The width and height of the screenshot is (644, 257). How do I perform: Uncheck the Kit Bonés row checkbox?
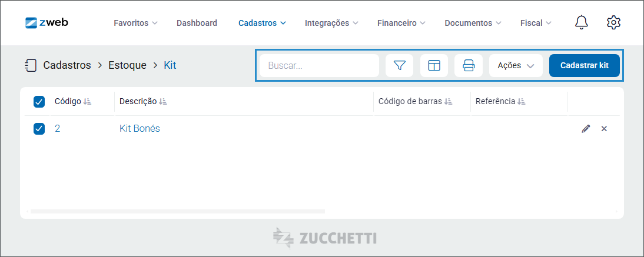pyautogui.click(x=39, y=129)
